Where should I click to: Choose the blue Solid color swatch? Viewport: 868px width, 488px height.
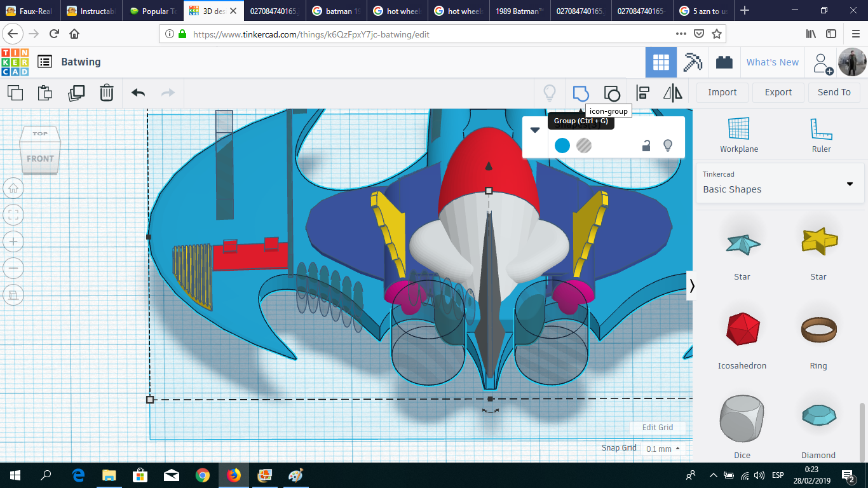click(x=562, y=146)
